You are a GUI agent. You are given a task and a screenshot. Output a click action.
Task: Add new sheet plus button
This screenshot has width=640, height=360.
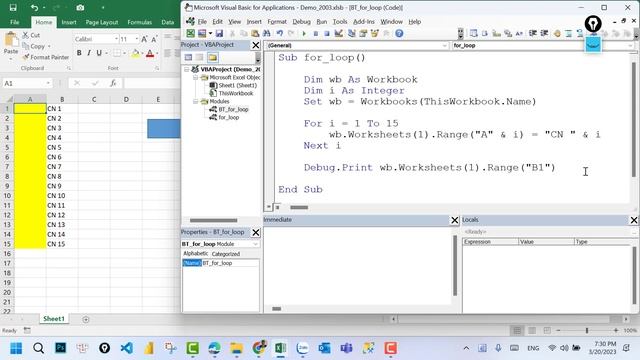point(86,320)
